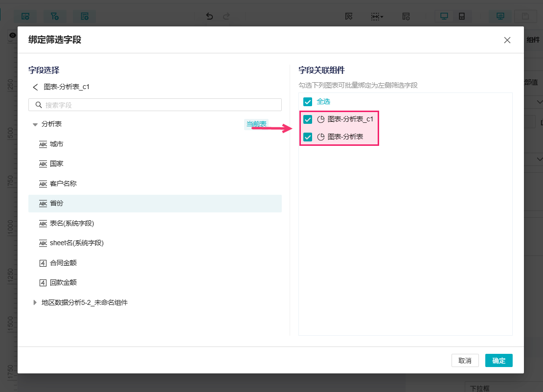Close the 绑定筛选字段 dialog with X

coord(507,40)
